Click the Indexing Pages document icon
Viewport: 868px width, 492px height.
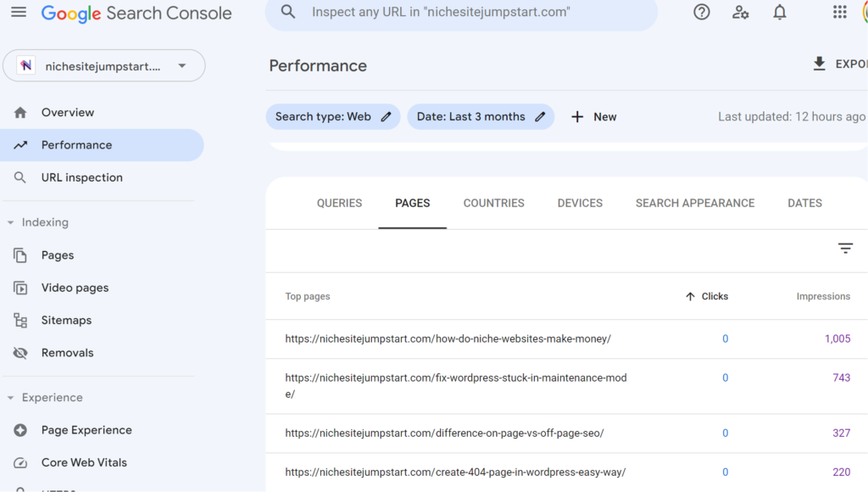tap(20, 255)
